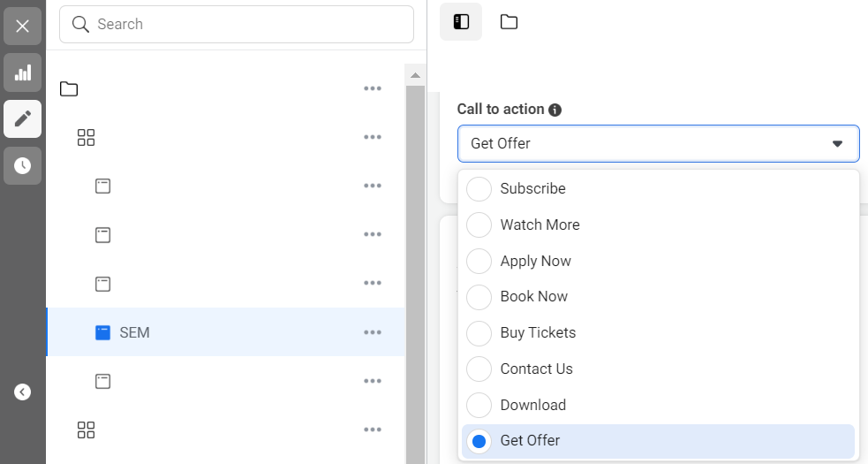Screen dimensions: 868x464
Task: Open more options for the ad above SEM
Action: (x=373, y=283)
